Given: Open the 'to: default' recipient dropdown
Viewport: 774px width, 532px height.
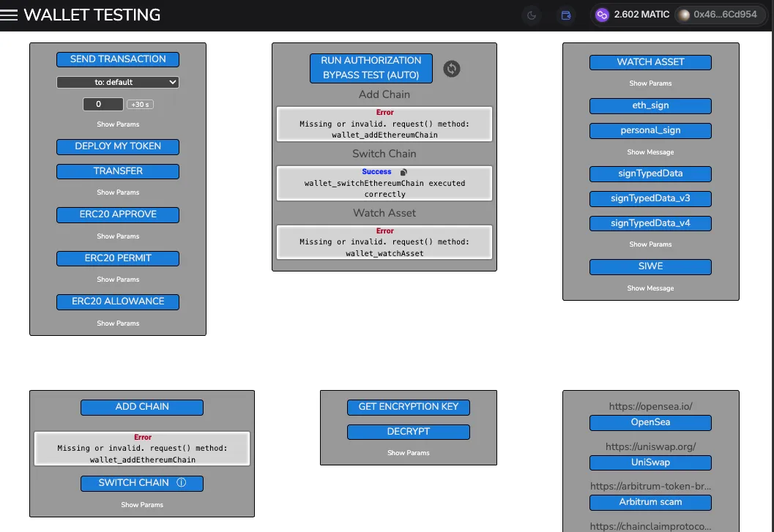Looking at the screenshot, I should (117, 81).
